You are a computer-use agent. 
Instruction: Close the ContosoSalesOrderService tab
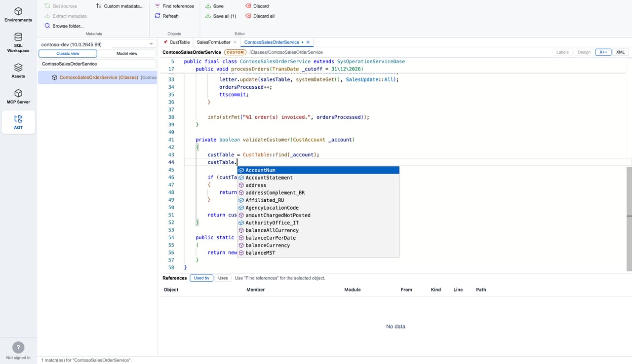pyautogui.click(x=308, y=42)
